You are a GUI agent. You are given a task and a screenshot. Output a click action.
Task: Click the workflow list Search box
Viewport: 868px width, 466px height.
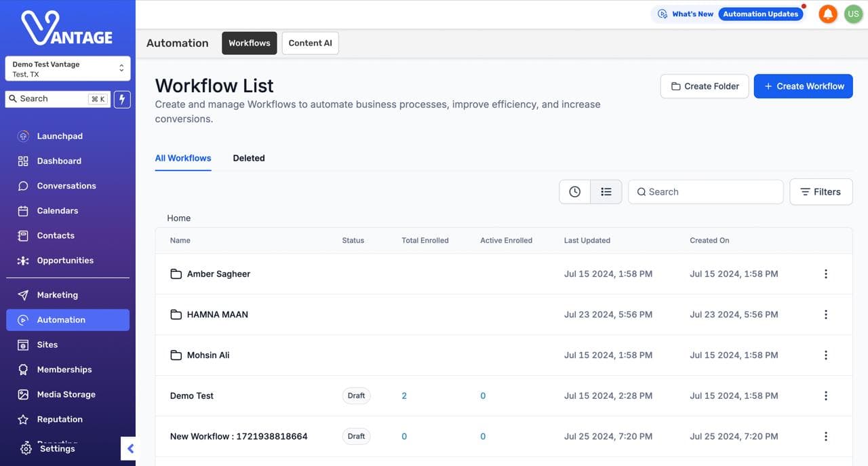706,192
